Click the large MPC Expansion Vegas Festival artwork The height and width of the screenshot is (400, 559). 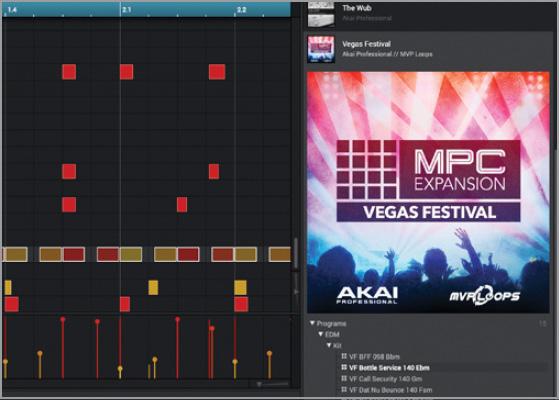tap(428, 193)
